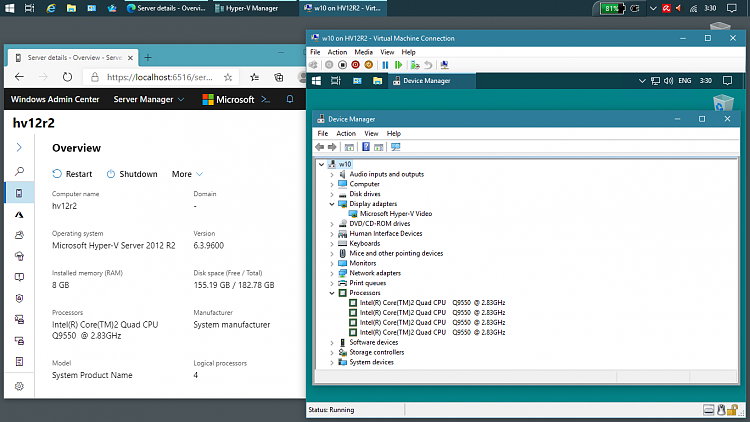The image size is (750, 422).
Task: Click the browser address bar URL
Action: (160, 77)
